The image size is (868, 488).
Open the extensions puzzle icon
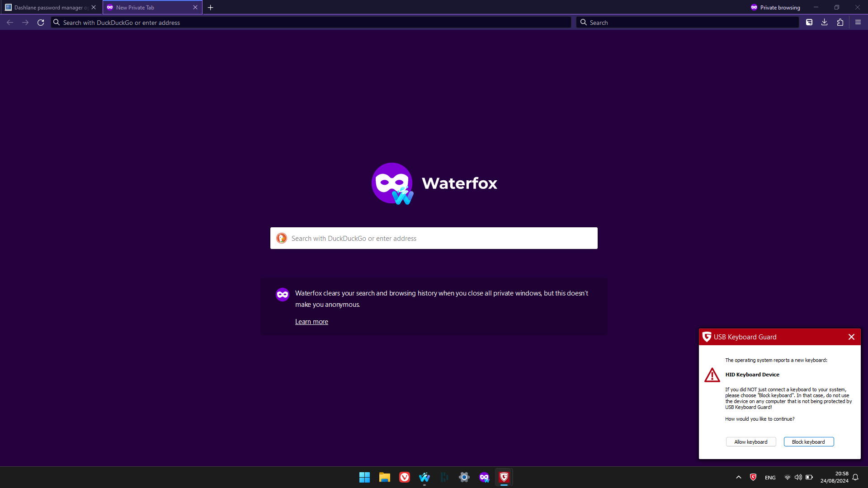point(840,23)
